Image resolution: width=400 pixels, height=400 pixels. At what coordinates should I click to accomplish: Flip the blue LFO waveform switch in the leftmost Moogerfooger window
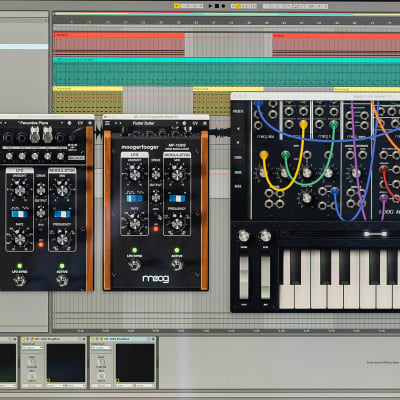[20, 214]
